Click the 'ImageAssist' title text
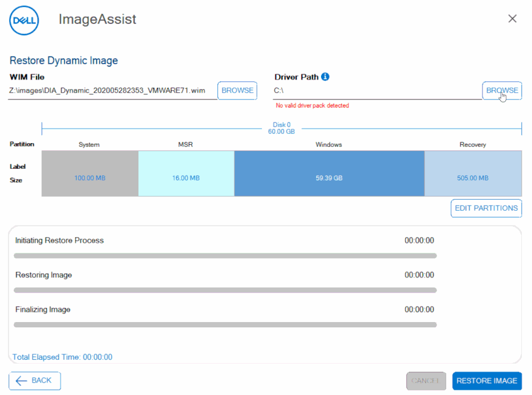Viewport: 532px width, 395px height. click(97, 19)
